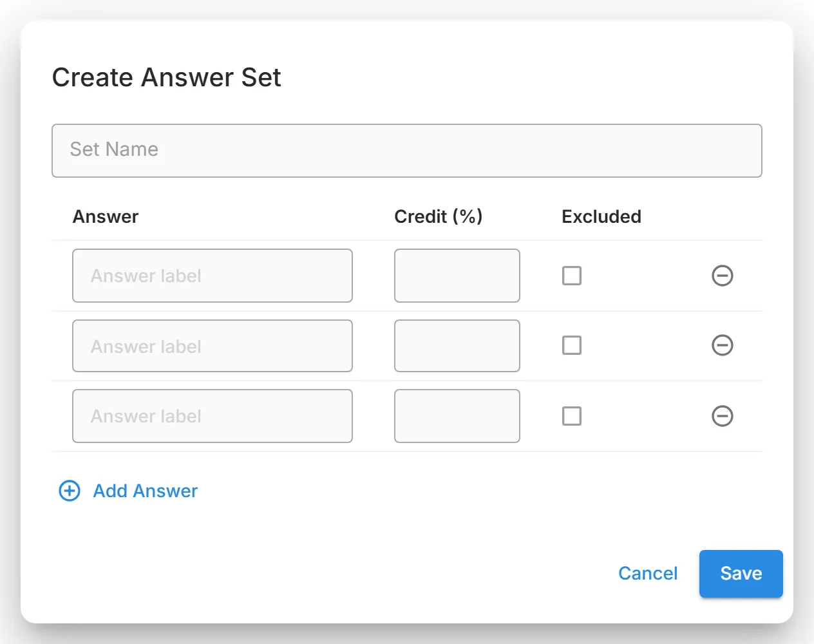Click the plus icon beside Add Answer
This screenshot has height=644, width=814.
tap(70, 491)
